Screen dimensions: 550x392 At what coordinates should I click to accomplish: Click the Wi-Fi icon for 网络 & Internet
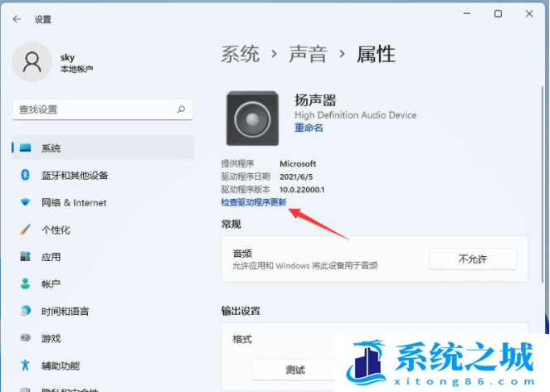click(26, 203)
